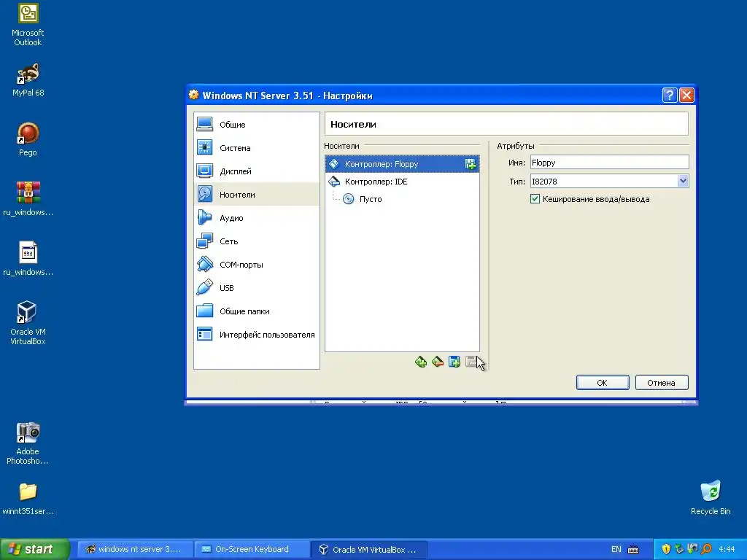Open the Аудио settings category
The width and height of the screenshot is (747, 560).
click(x=256, y=217)
